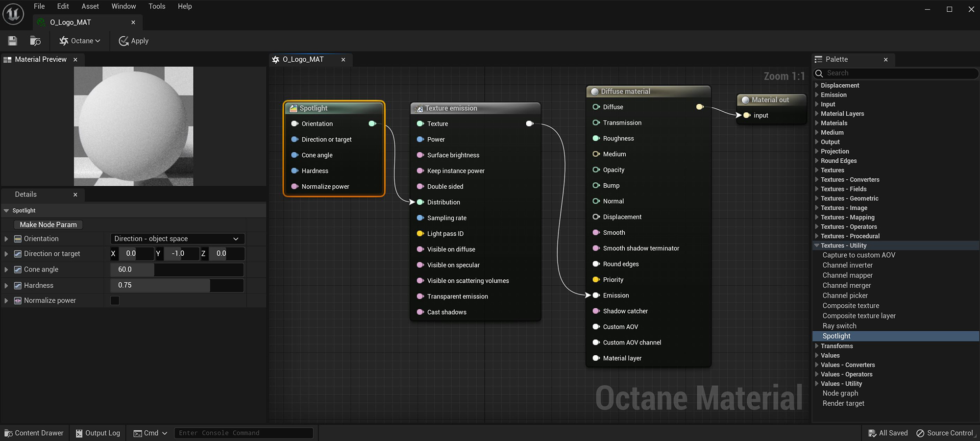
Task: Click the Material out input pin
Action: [746, 115]
